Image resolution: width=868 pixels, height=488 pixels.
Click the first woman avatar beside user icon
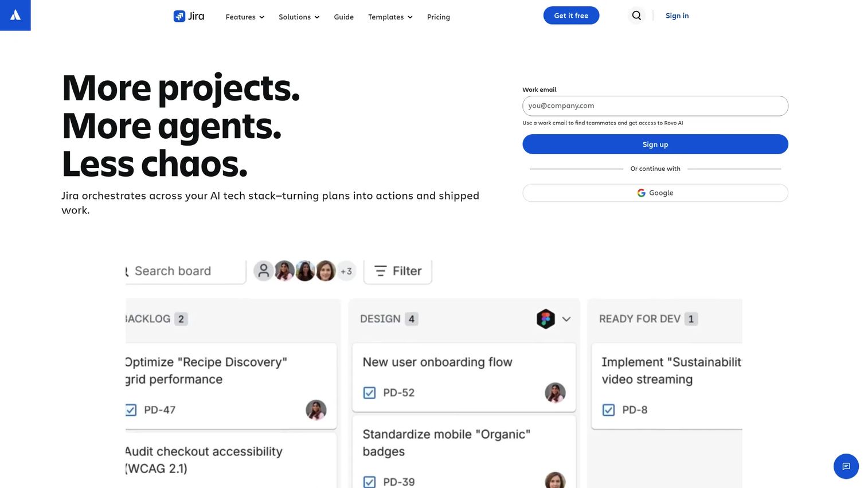284,271
